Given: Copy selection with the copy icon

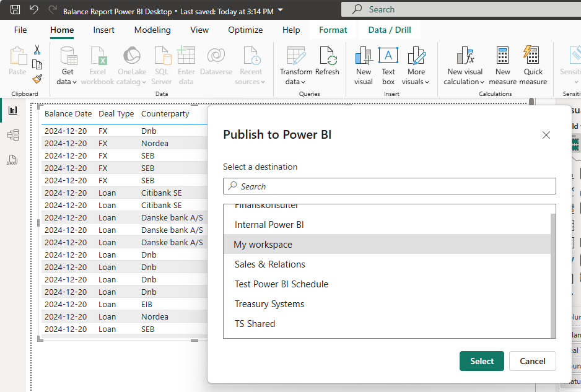Looking at the screenshot, I should [x=37, y=64].
